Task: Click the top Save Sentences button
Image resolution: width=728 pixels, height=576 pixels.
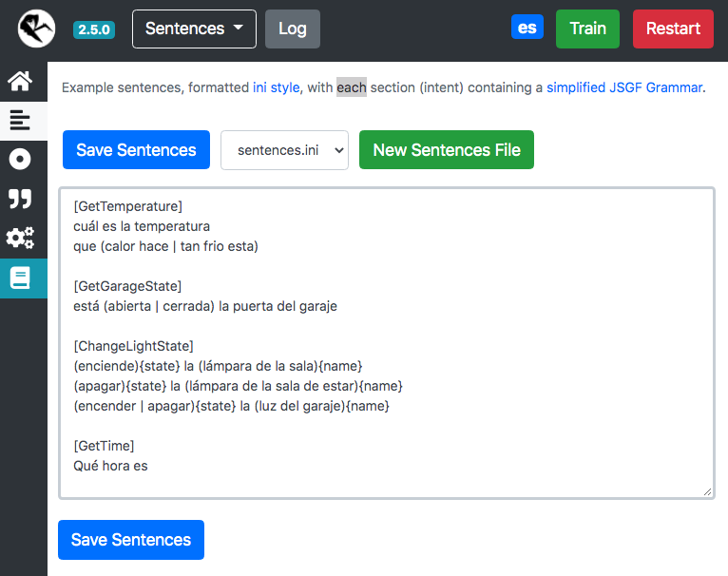Action: tap(136, 150)
